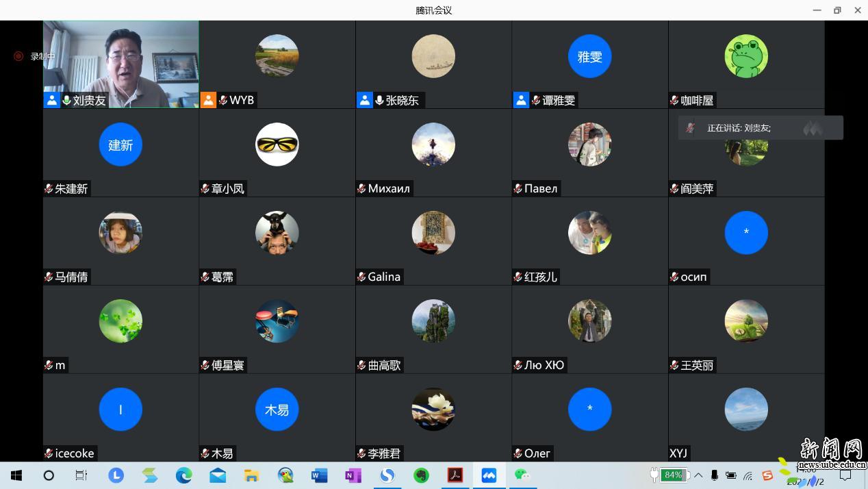Select XYJ's sky avatar
The height and width of the screenshot is (489, 868).
click(x=746, y=410)
